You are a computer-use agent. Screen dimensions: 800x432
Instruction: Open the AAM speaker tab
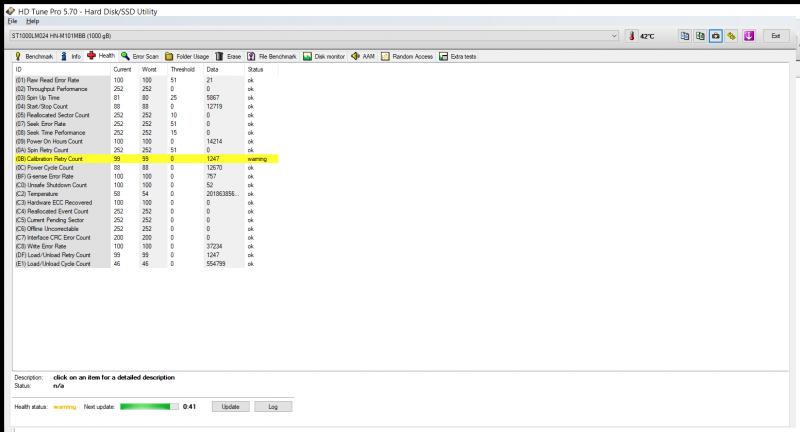point(363,56)
